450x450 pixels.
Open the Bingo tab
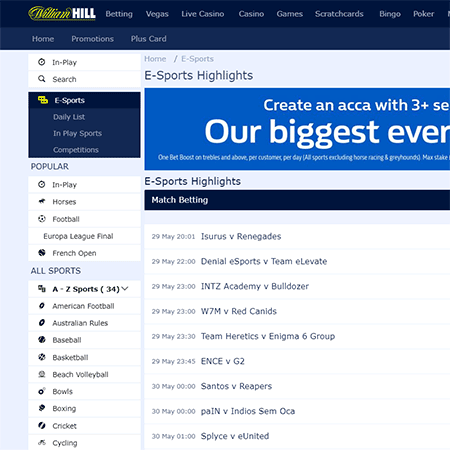390,14
